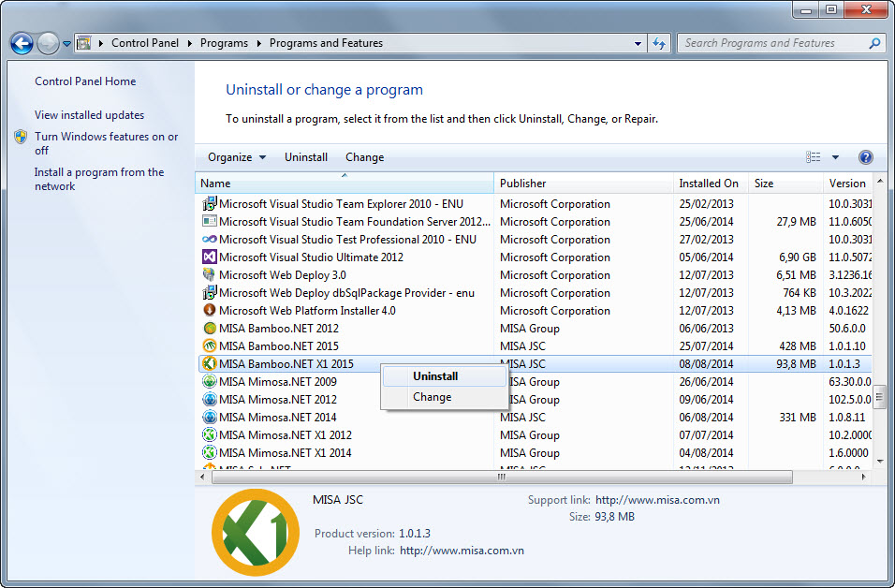This screenshot has height=588, width=895.
Task: Open the recent pages dropdown arrow
Action: pyautogui.click(x=66, y=44)
